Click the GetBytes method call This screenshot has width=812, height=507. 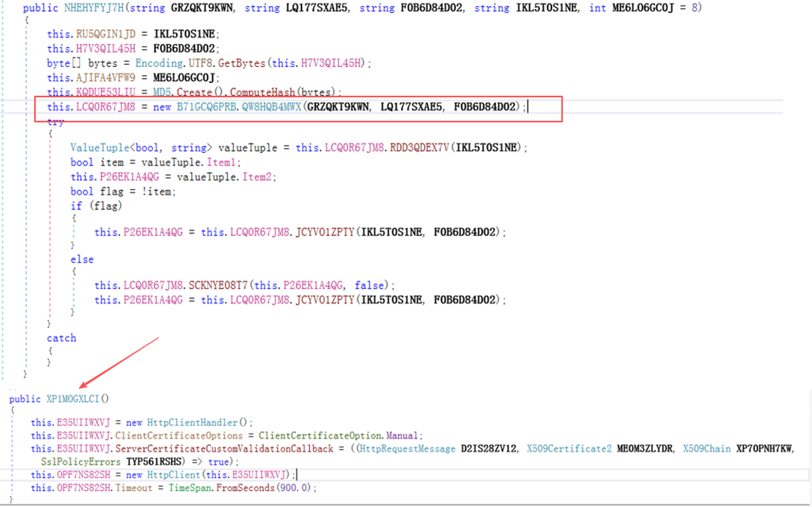click(242, 63)
